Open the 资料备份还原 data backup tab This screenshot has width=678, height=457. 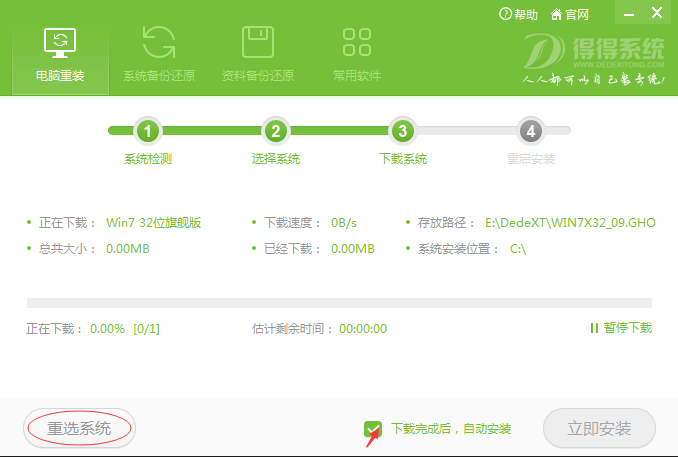pos(257,55)
